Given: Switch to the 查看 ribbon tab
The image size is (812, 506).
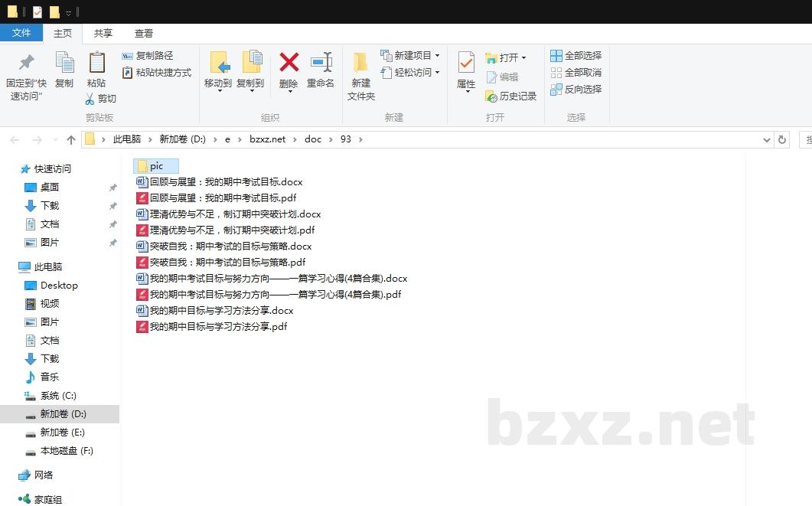Looking at the screenshot, I should click(x=144, y=34).
